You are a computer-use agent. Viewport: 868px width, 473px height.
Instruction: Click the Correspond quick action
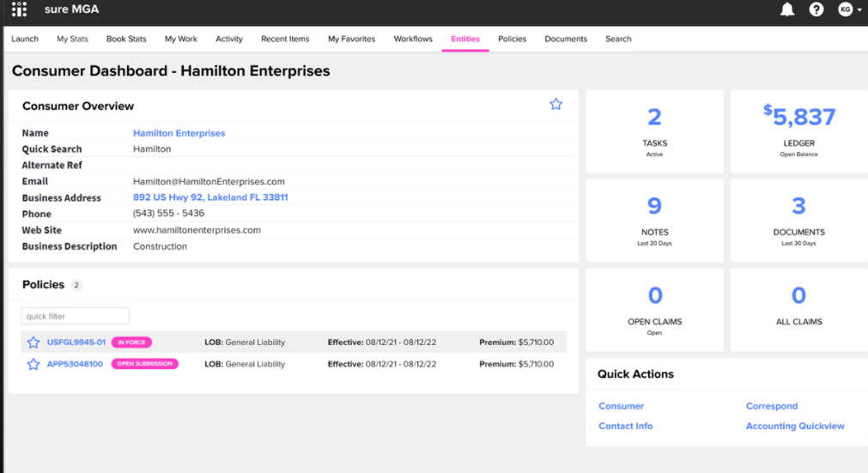pos(771,406)
